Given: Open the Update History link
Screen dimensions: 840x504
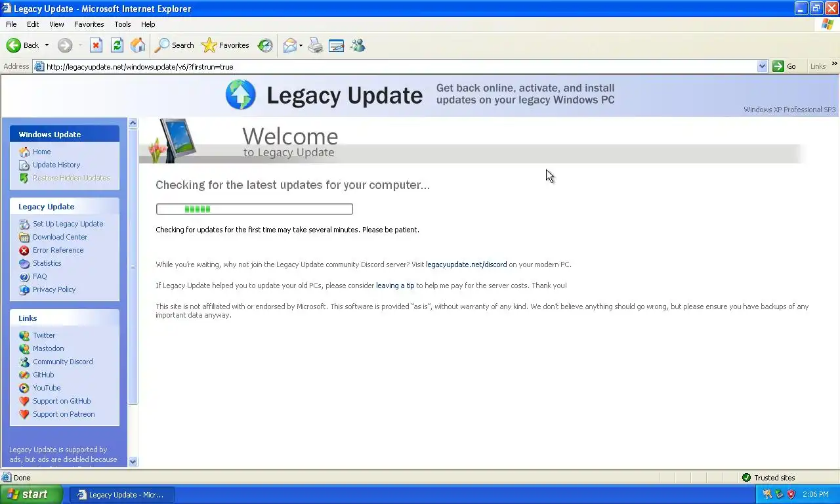Looking at the screenshot, I should (x=56, y=165).
